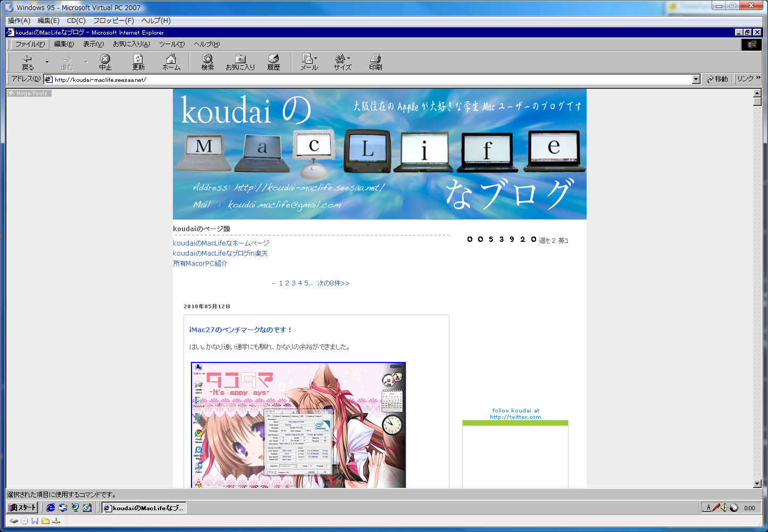The height and width of the screenshot is (532, 768).
Task: Click the page scrollbar up arrow
Action: point(757,93)
